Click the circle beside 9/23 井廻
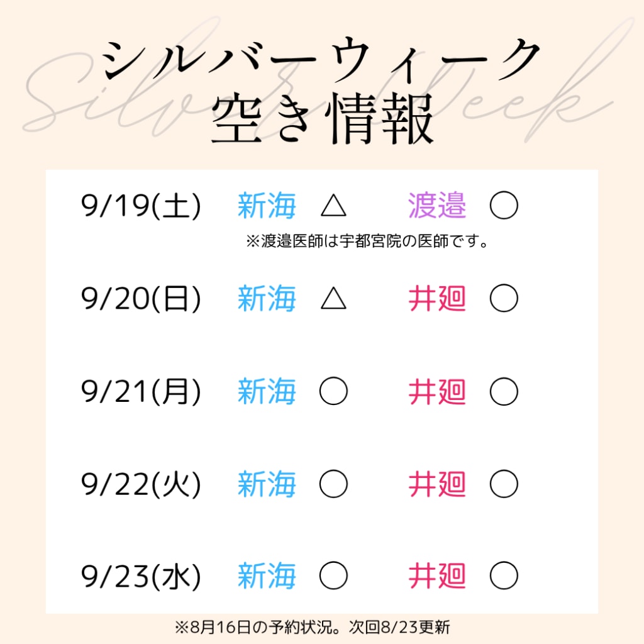Viewport: 644px width, 644px height. pyautogui.click(x=504, y=575)
